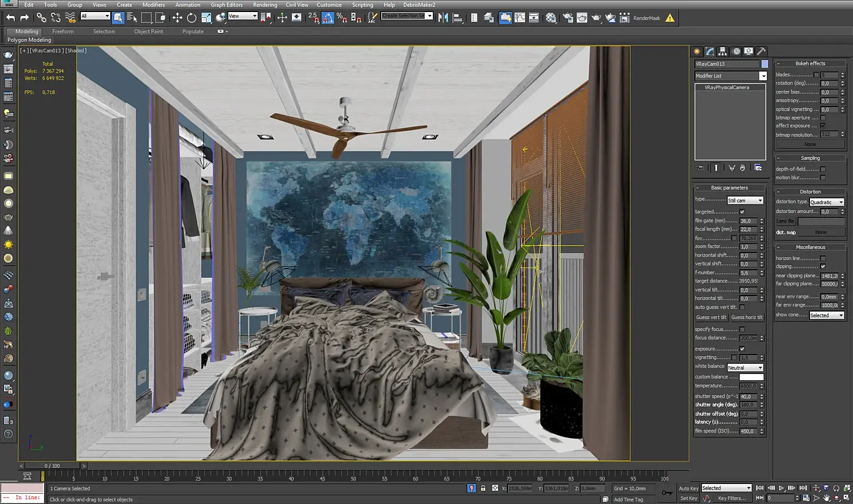Enable the horizon line checkbox
This screenshot has width=853, height=504.
(x=823, y=258)
